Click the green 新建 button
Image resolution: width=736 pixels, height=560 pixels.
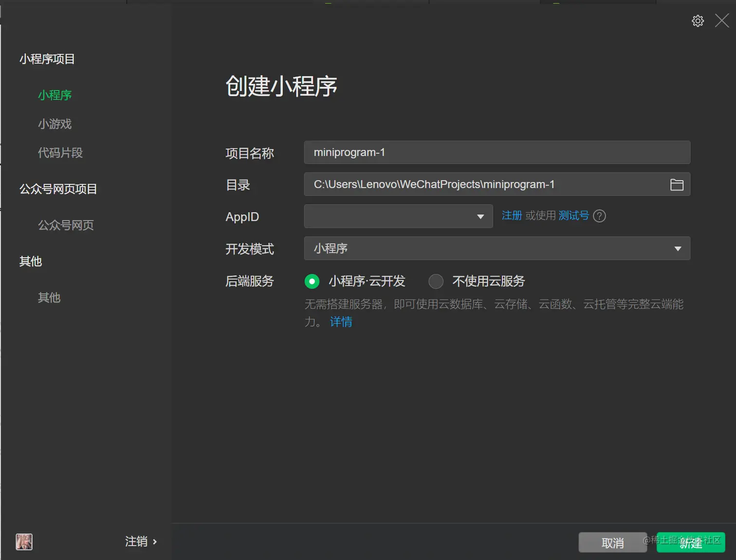[691, 542]
